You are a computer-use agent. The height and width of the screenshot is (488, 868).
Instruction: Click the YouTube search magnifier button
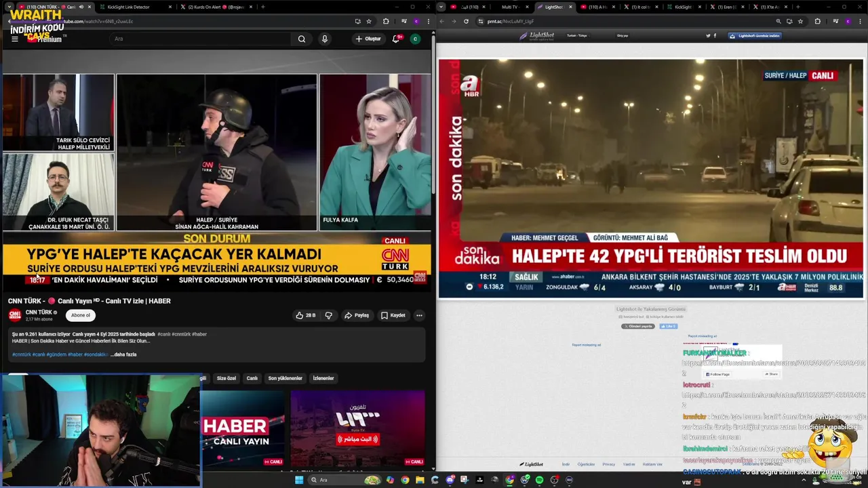[x=302, y=39]
